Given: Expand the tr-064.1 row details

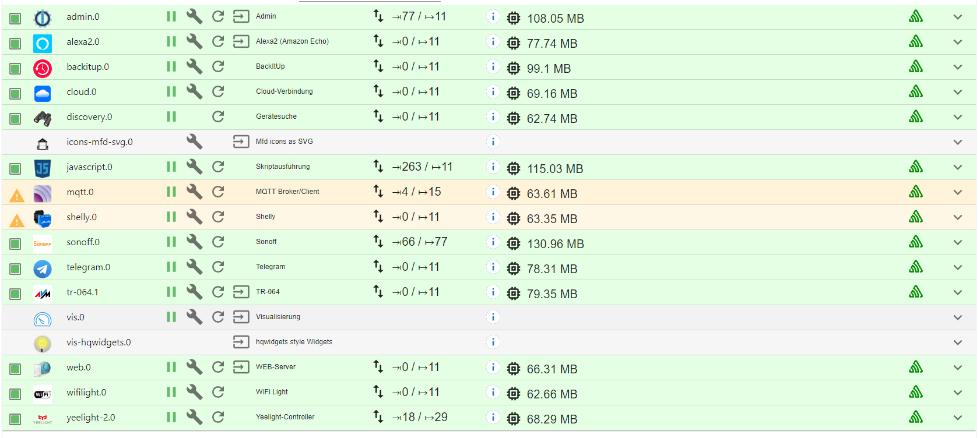Looking at the screenshot, I should tap(957, 292).
